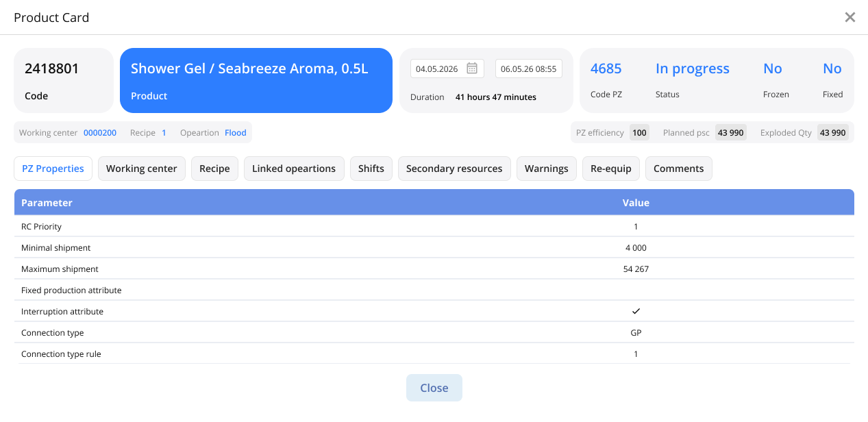Viewport: 868px width, 422px height.
Task: Toggle the Interruption attribute checkmark
Action: (x=636, y=311)
